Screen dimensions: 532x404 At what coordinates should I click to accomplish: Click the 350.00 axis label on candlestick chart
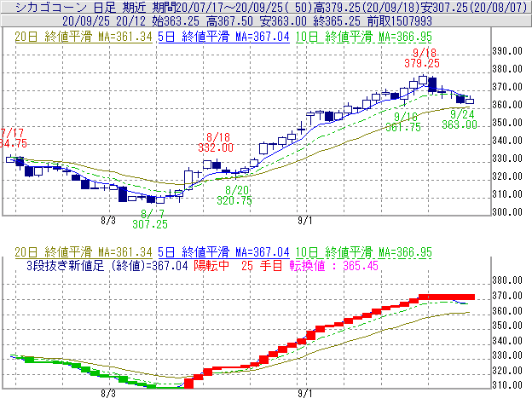507,123
